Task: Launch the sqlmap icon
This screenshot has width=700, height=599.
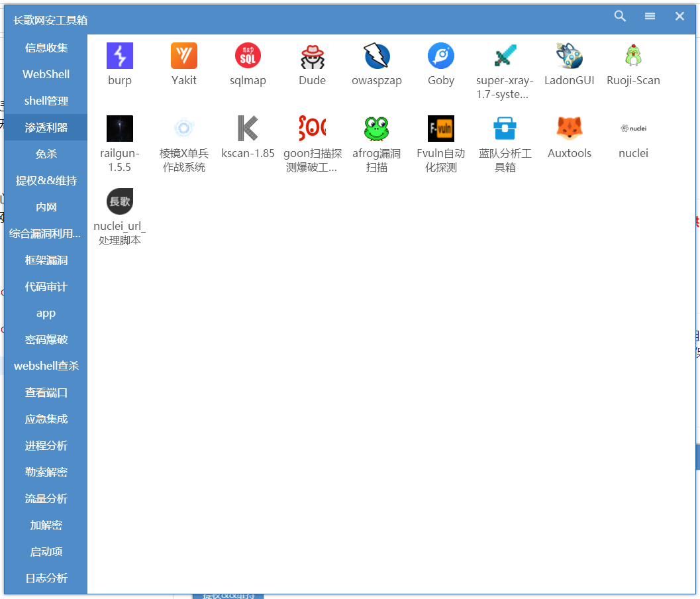Action: 248,56
